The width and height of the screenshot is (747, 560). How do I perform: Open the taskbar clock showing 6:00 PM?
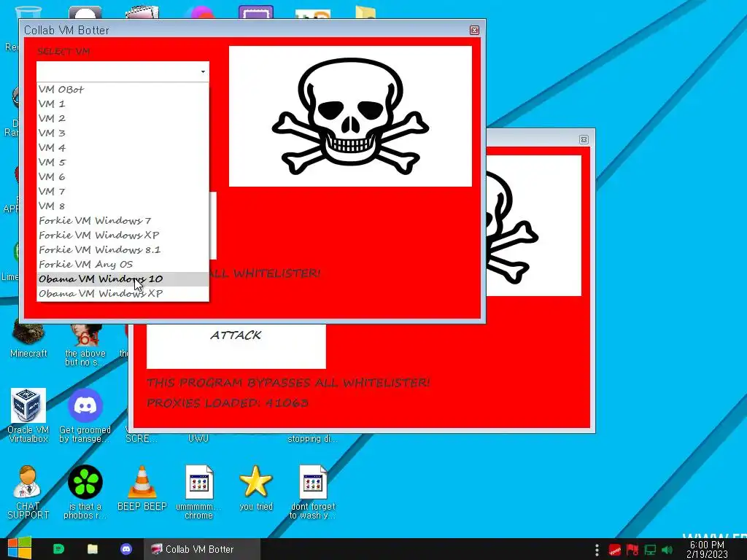coord(707,550)
